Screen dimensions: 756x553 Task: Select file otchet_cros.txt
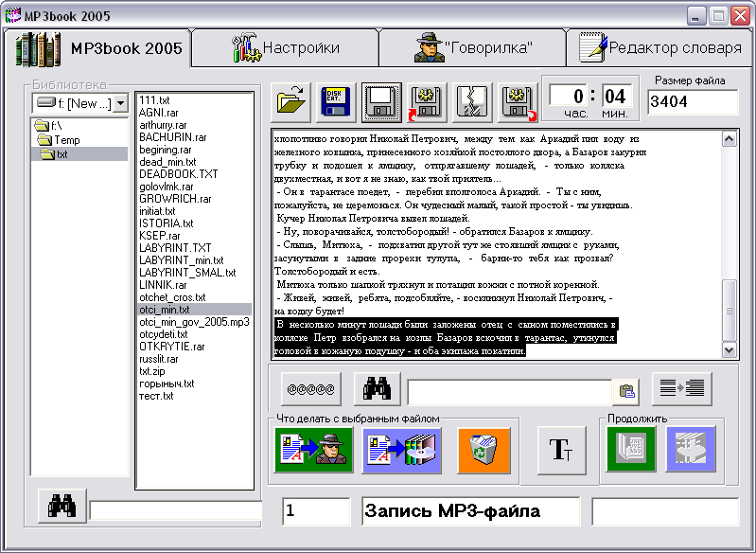pos(172,297)
